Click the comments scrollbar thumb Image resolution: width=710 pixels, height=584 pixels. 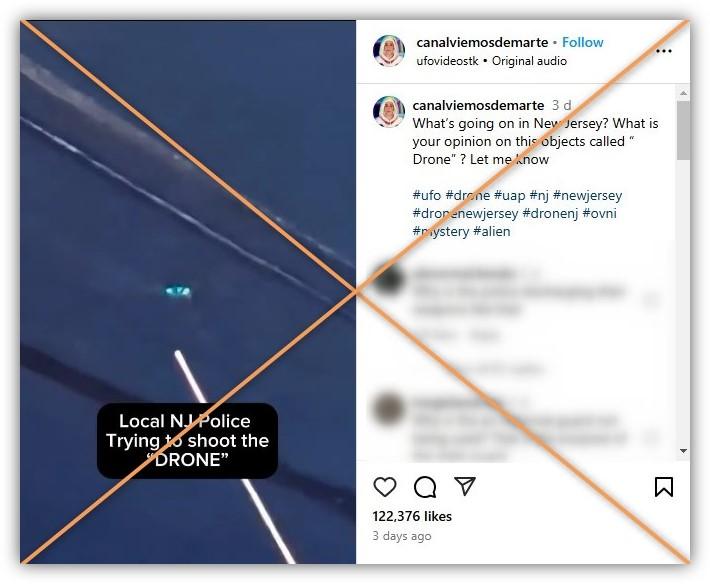tap(683, 130)
